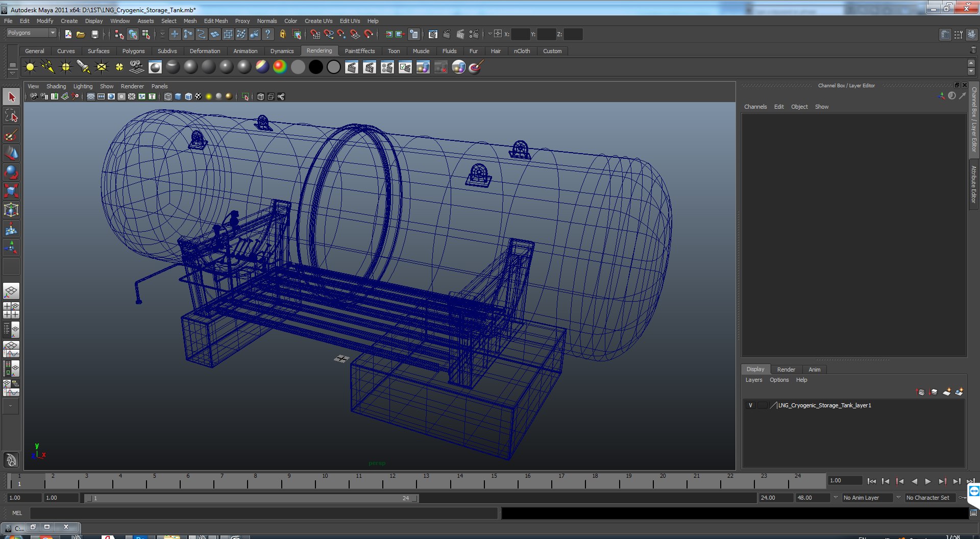Enable snap to grids magnet
The width and height of the screenshot is (980, 539).
tap(315, 34)
